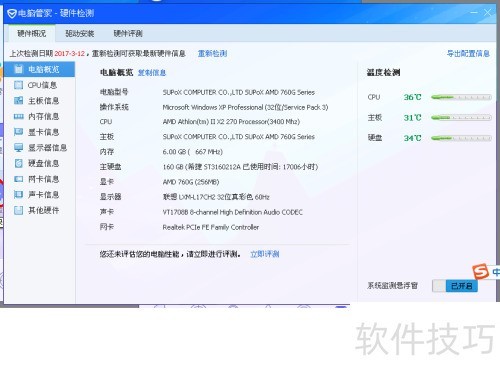This screenshot has width=500, height=376.
Task: Click the 立即评测 link
Action: [x=265, y=254]
